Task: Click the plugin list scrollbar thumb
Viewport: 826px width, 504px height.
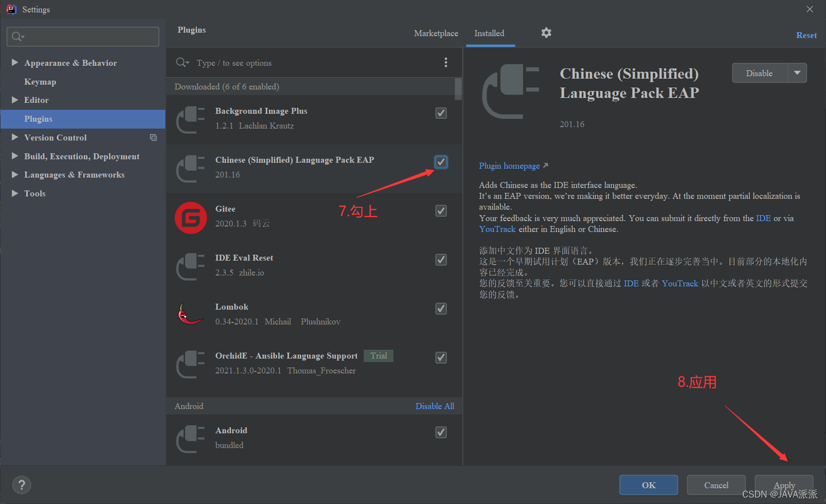Action: click(458, 89)
